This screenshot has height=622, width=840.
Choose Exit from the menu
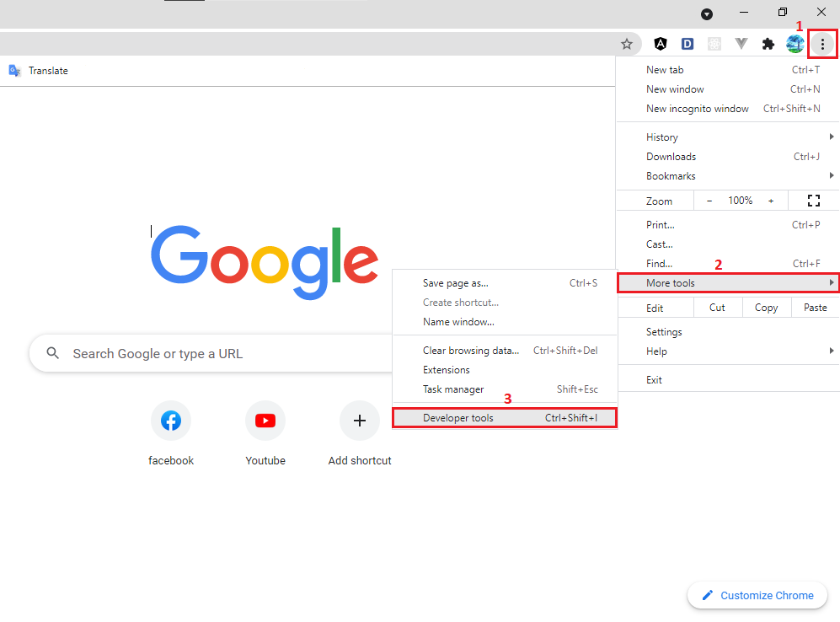728,380
